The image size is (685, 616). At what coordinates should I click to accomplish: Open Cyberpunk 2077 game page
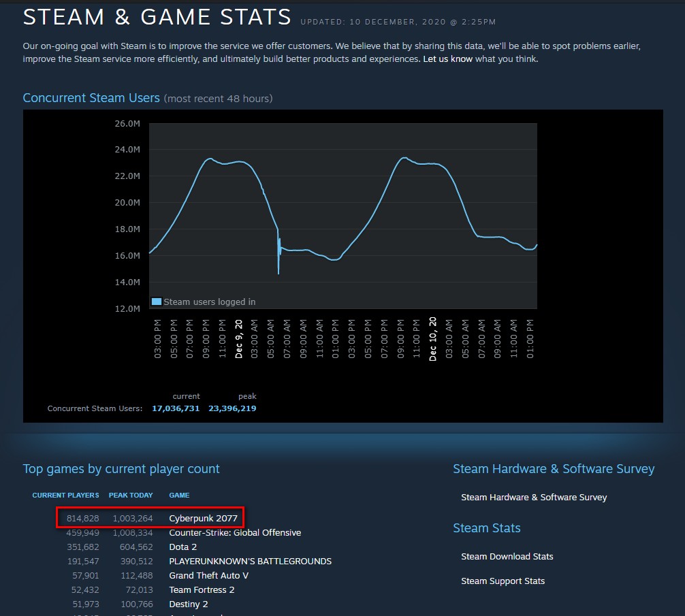click(203, 518)
